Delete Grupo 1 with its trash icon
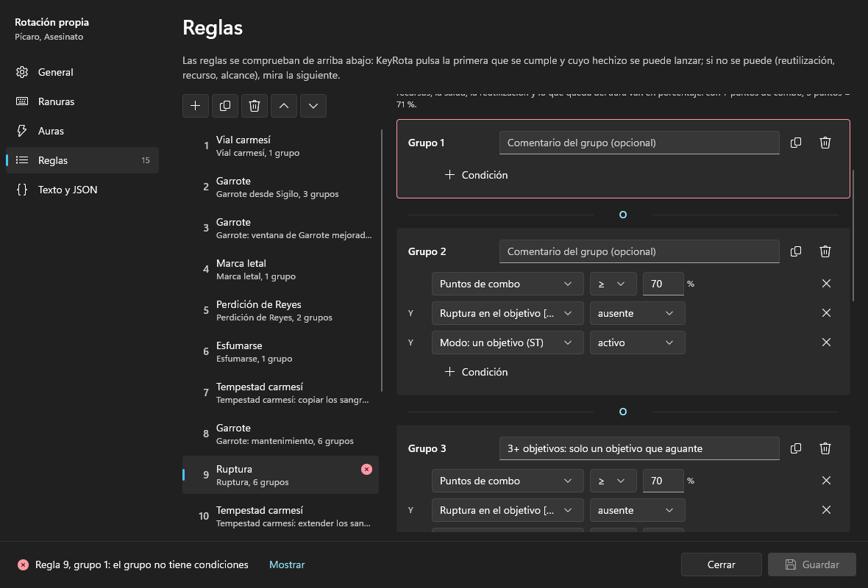 (825, 143)
